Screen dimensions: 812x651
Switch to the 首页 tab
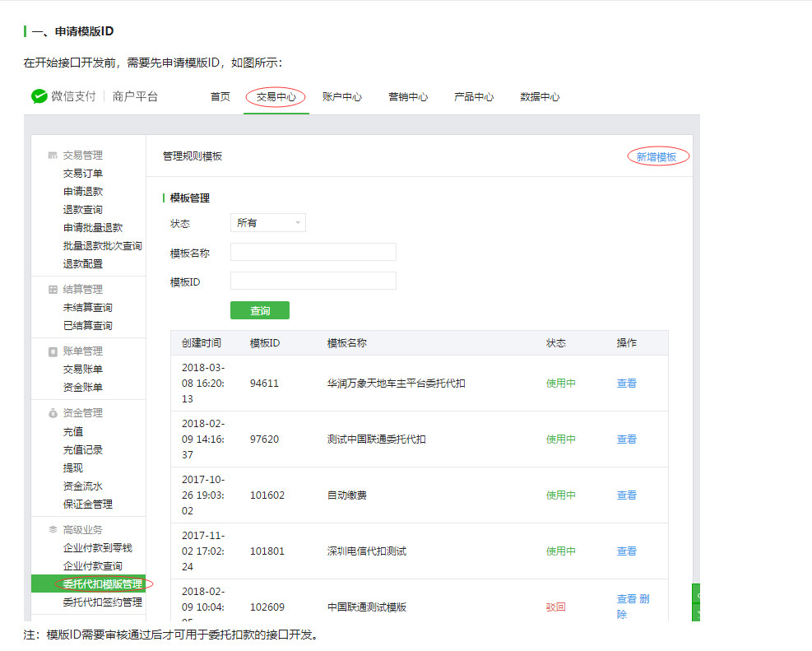click(220, 97)
